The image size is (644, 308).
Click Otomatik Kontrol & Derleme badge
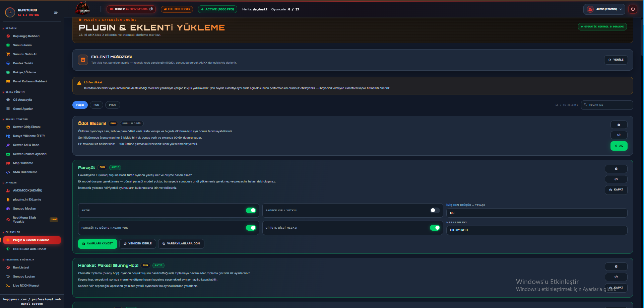point(602,26)
